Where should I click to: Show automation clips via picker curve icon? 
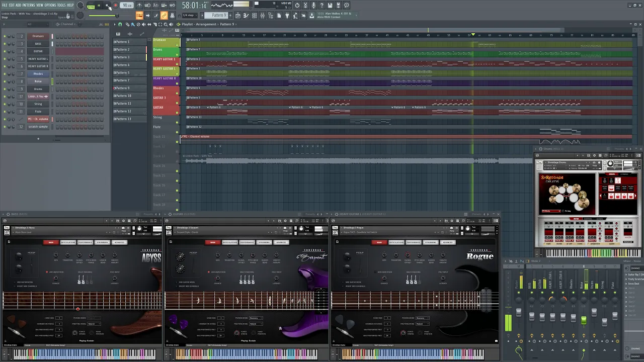coord(142,34)
